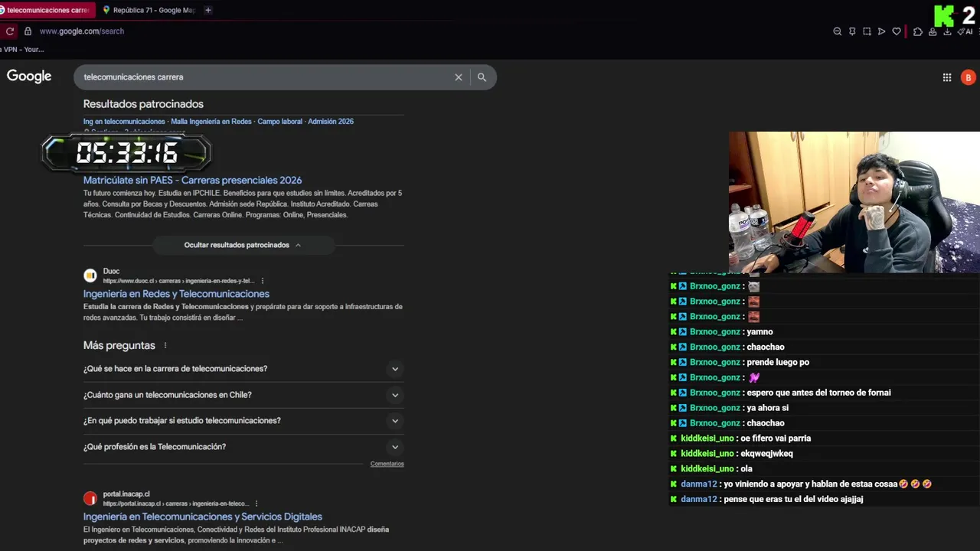Image resolution: width=980 pixels, height=551 pixels.
Task: Open the Google account avatar B
Action: click(x=969, y=77)
